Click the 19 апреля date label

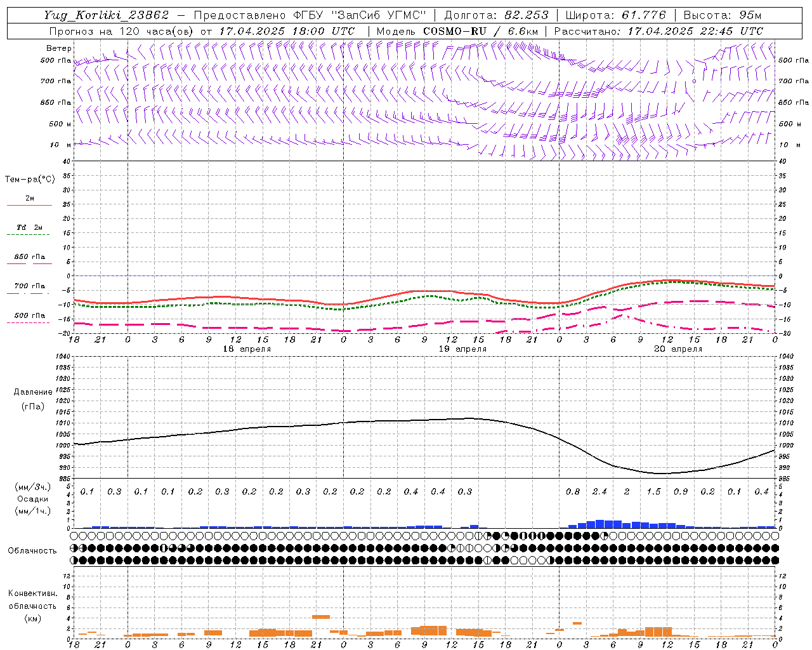click(x=463, y=349)
